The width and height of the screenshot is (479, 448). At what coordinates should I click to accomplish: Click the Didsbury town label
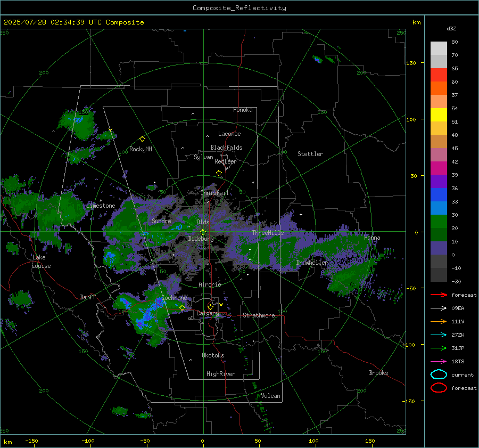click(201, 239)
